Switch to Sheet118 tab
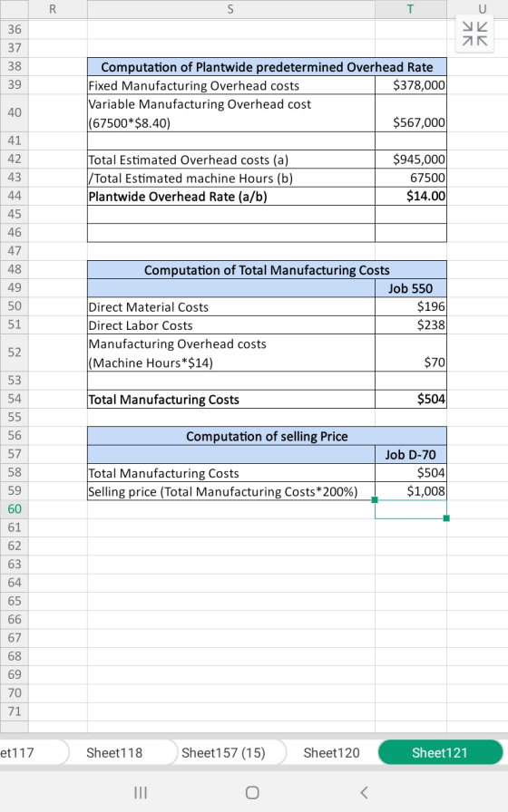Image resolution: width=508 pixels, height=812 pixels. pos(114,752)
